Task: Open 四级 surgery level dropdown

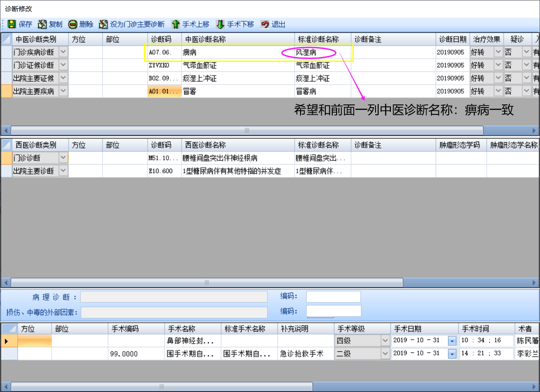Action: (x=385, y=340)
